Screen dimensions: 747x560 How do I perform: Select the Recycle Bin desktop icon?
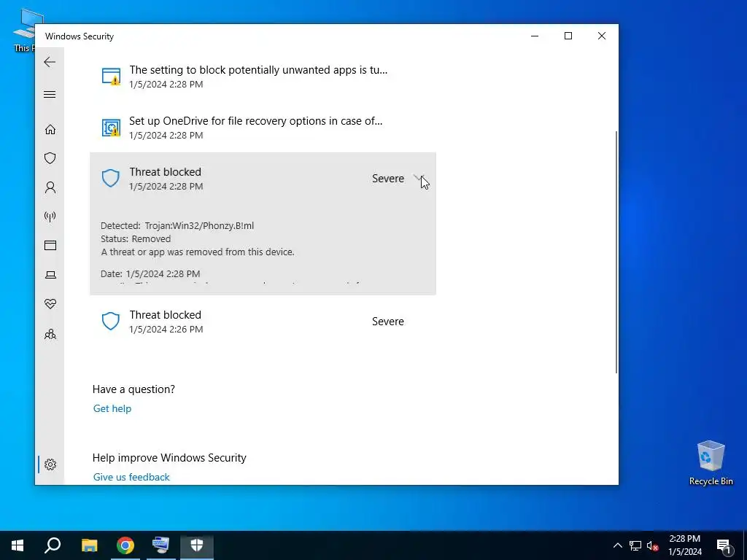coord(711,463)
